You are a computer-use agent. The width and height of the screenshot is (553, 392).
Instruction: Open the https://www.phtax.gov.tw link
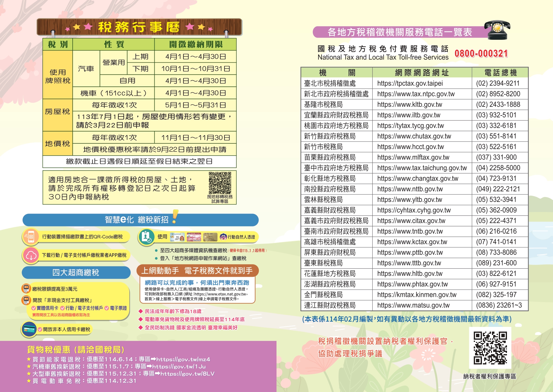coord(412,284)
